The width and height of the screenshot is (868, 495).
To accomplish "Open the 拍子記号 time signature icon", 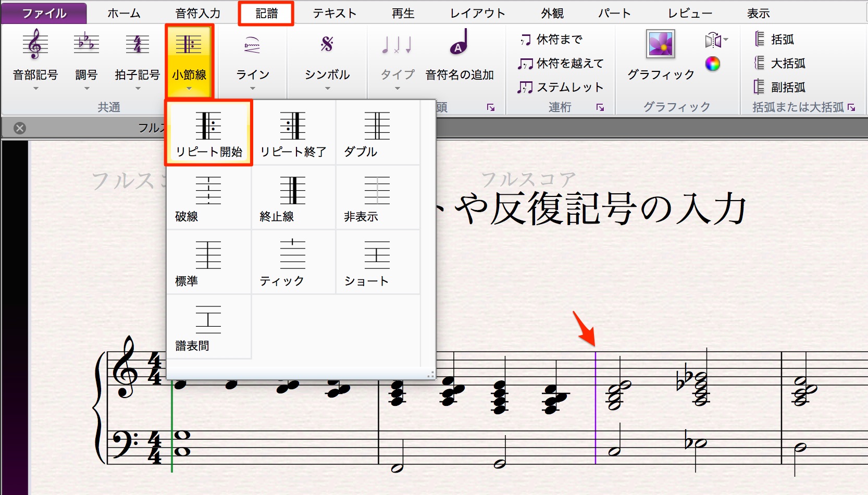I will [137, 44].
